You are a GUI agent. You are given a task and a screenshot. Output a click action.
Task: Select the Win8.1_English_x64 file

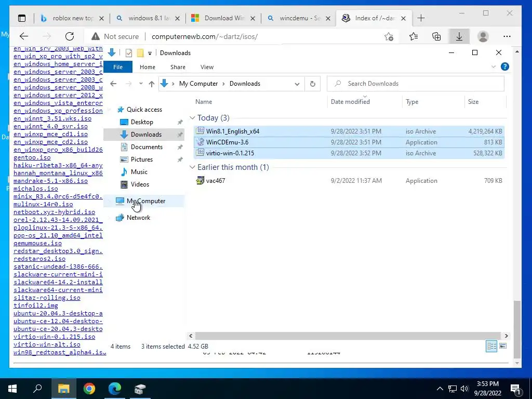click(x=349, y=131)
